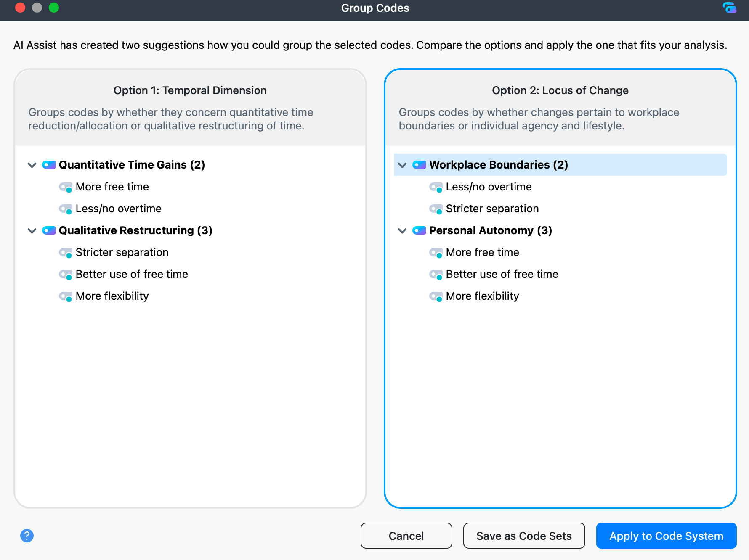Collapse the Workplace Boundaries group
Image resolution: width=749 pixels, height=560 pixels.
coord(402,165)
